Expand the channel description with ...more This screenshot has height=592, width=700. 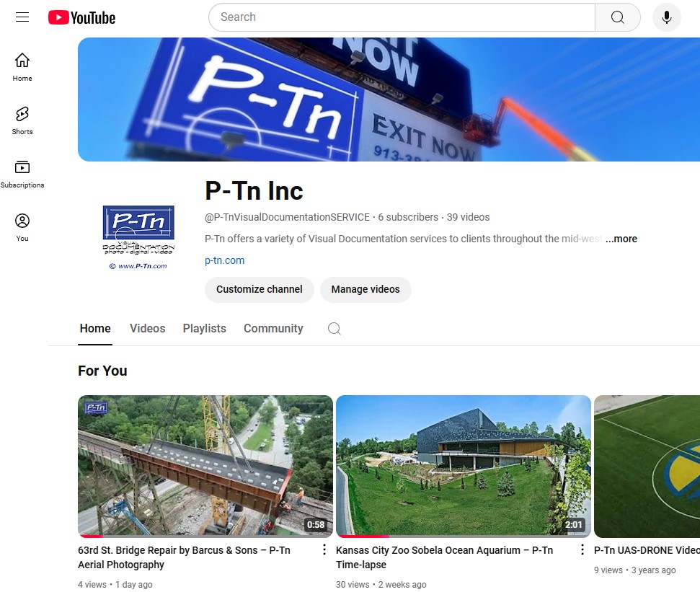621,239
